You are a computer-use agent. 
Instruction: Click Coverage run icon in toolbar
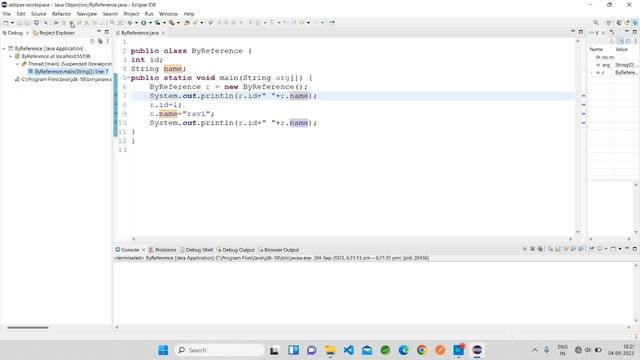pyautogui.click(x=158, y=23)
